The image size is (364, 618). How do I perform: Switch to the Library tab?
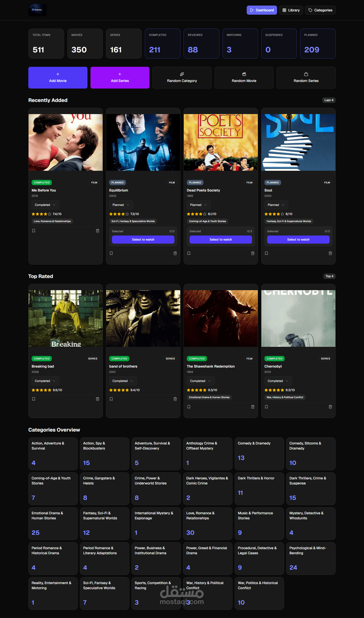tap(291, 10)
